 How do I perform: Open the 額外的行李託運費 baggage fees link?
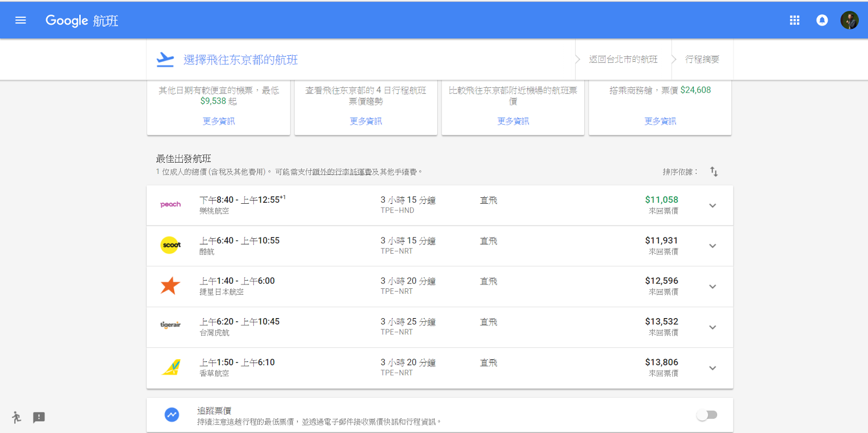(x=342, y=172)
